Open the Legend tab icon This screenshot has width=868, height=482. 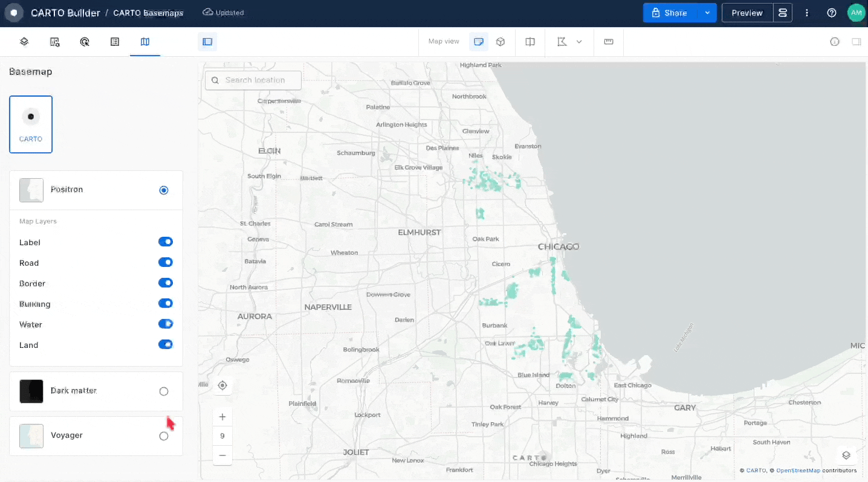point(115,42)
